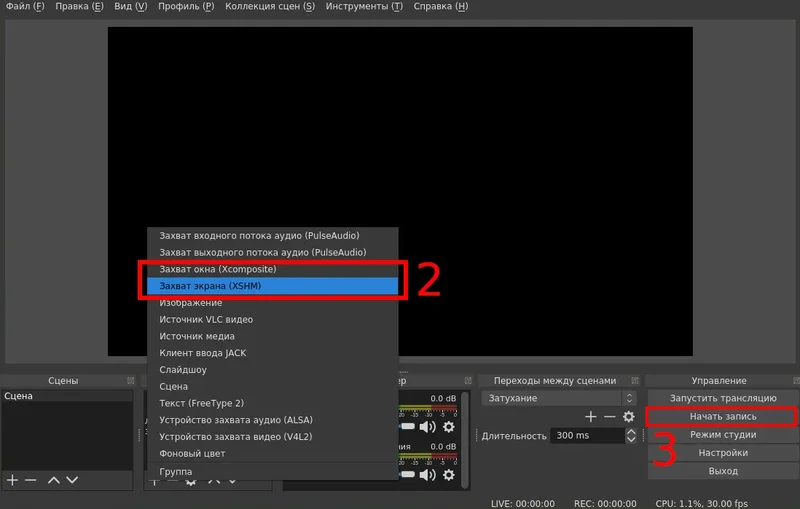Open Настройки from the controls panel
Viewport: 800px width, 509px height.
click(x=722, y=453)
